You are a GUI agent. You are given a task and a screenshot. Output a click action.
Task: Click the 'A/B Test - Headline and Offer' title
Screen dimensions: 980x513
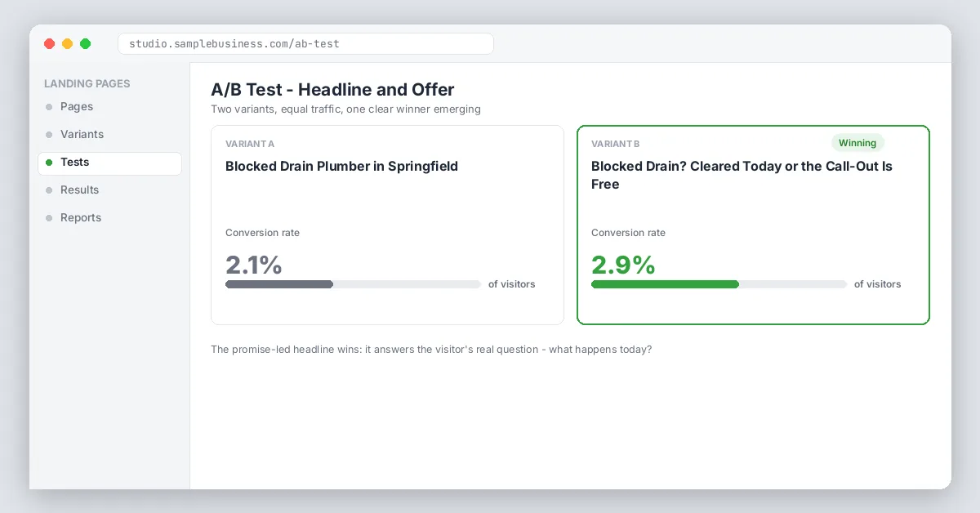pos(332,90)
